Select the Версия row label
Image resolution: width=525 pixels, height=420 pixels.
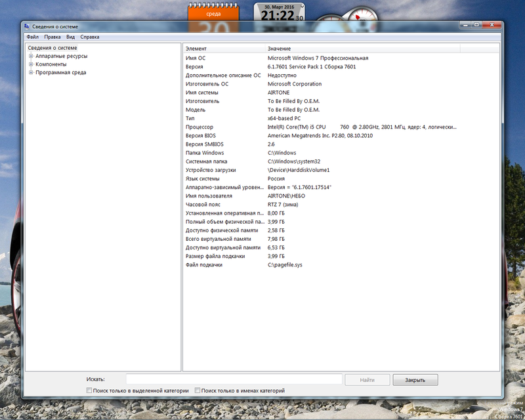(194, 67)
